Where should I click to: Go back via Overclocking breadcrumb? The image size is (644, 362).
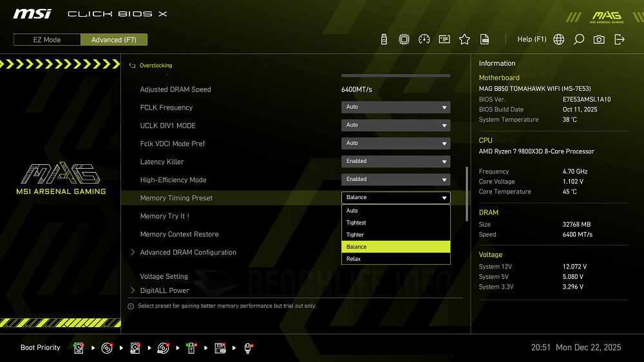155,66
